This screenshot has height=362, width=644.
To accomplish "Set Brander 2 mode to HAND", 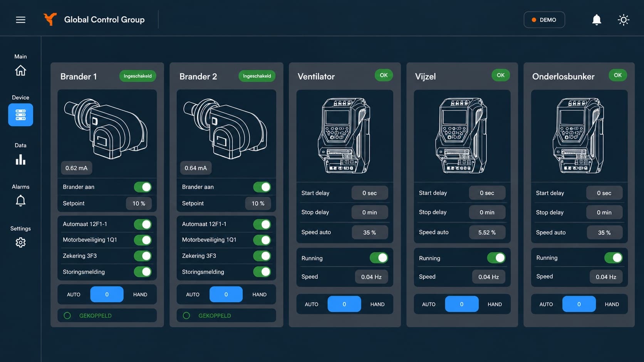I will pyautogui.click(x=259, y=294).
